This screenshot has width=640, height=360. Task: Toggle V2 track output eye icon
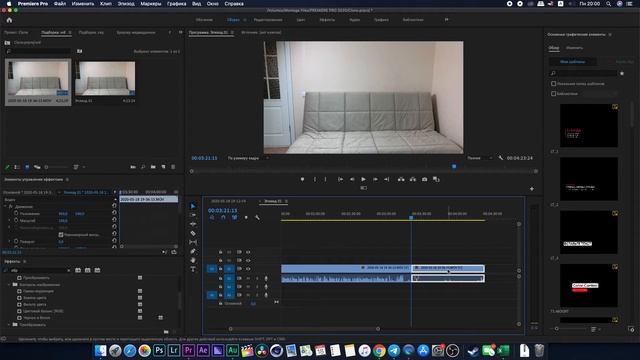pos(248,260)
